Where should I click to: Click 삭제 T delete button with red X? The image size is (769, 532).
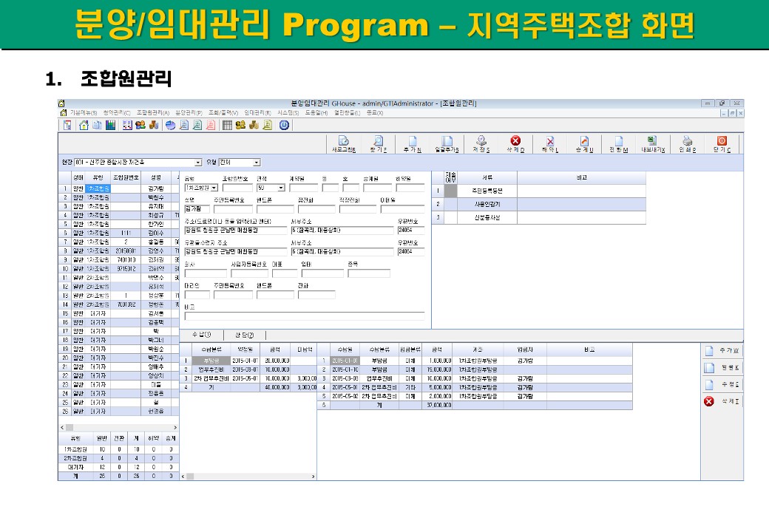(722, 401)
